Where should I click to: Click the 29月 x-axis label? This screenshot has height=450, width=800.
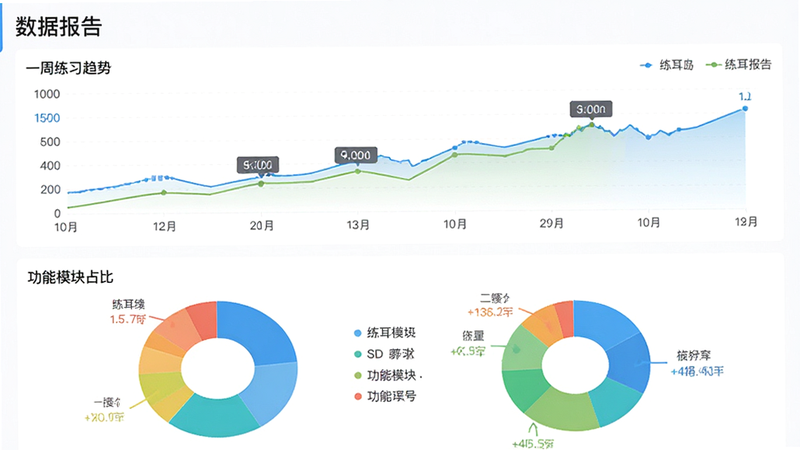click(552, 223)
